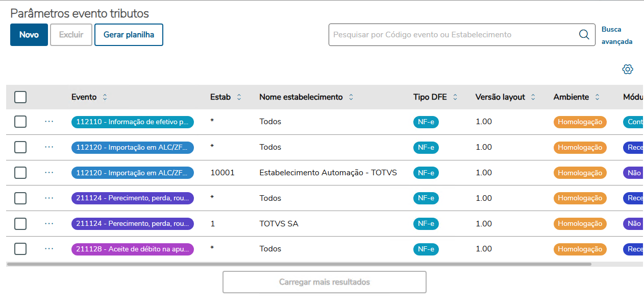
Task: Open actions menu for Estabelecimento Automação row
Action: click(x=49, y=173)
